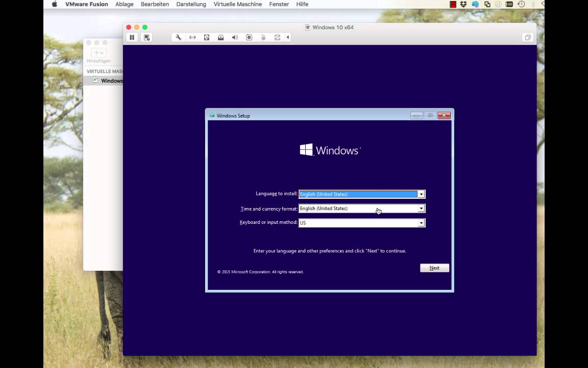The width and height of the screenshot is (588, 368).
Task: Click the 'Language to install' label
Action: pos(276,194)
